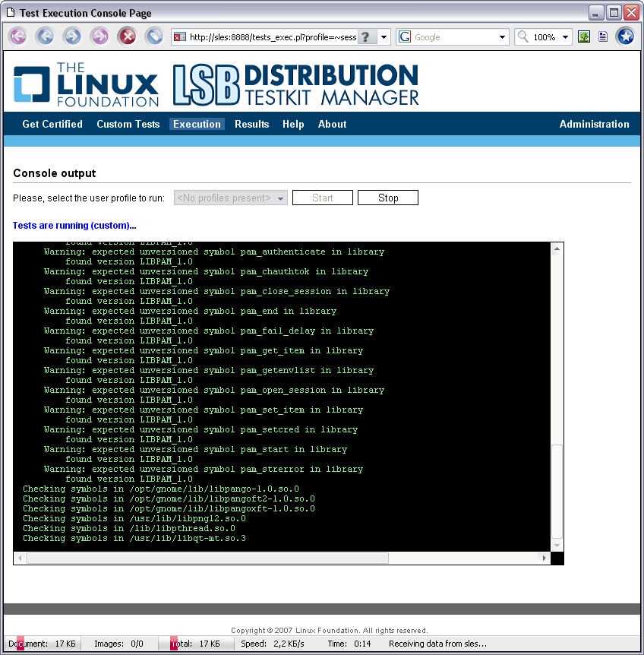
Task: Open the Help tab
Action: (x=293, y=124)
